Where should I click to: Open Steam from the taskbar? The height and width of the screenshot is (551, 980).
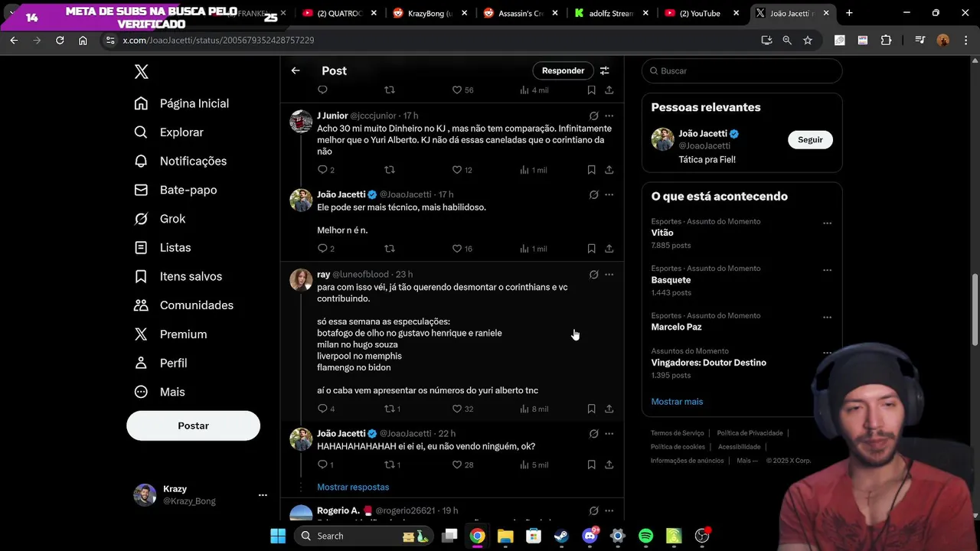click(561, 536)
